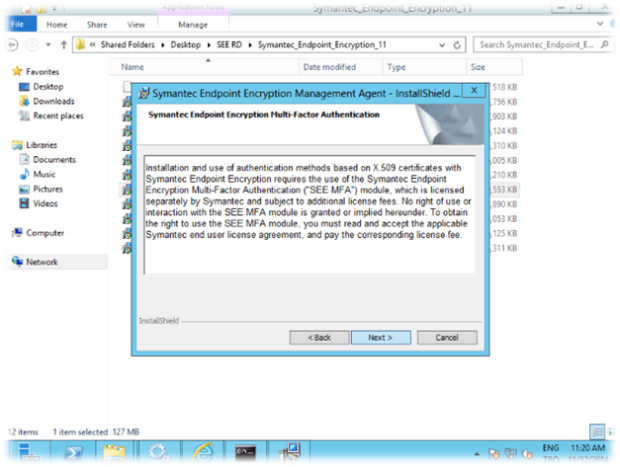Image resolution: width=620 pixels, height=467 pixels.
Task: Switch to the Share ribbon tab
Action: tap(97, 23)
